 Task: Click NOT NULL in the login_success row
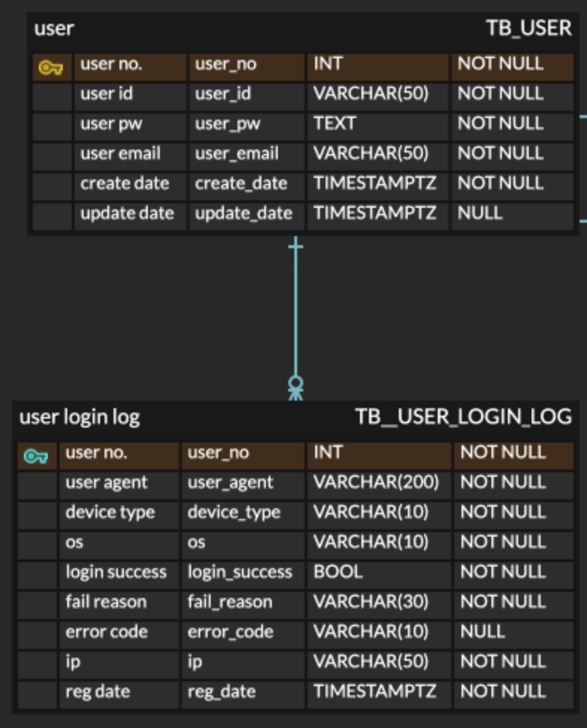(x=514, y=576)
